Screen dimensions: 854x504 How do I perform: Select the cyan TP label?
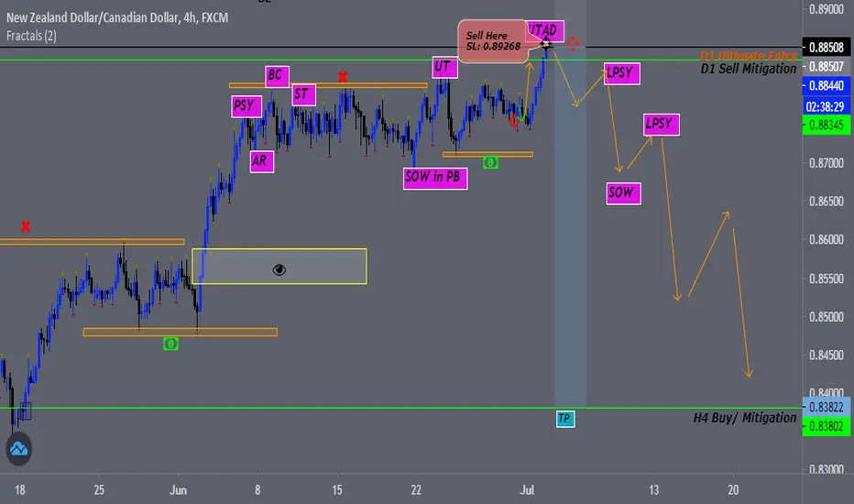pyautogui.click(x=565, y=419)
